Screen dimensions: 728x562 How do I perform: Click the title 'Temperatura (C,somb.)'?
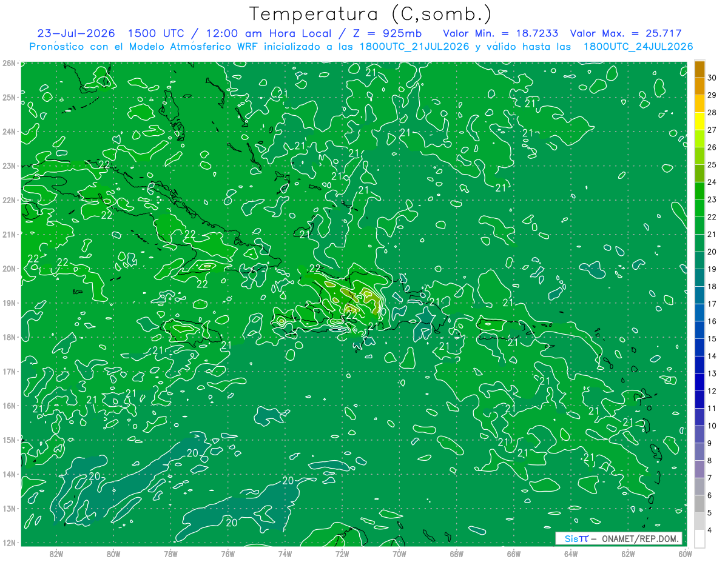click(371, 14)
